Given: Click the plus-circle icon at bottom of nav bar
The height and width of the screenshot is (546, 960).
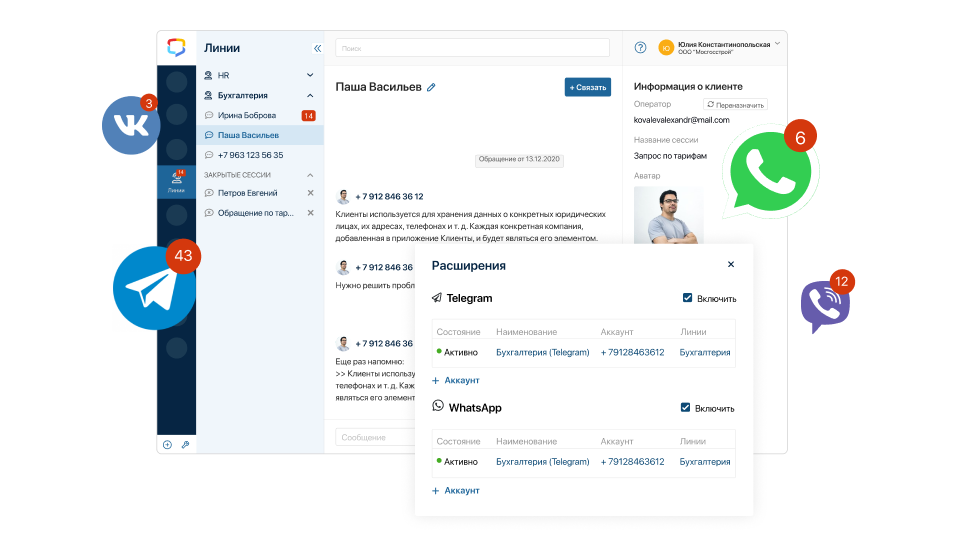Looking at the screenshot, I should 167,444.
